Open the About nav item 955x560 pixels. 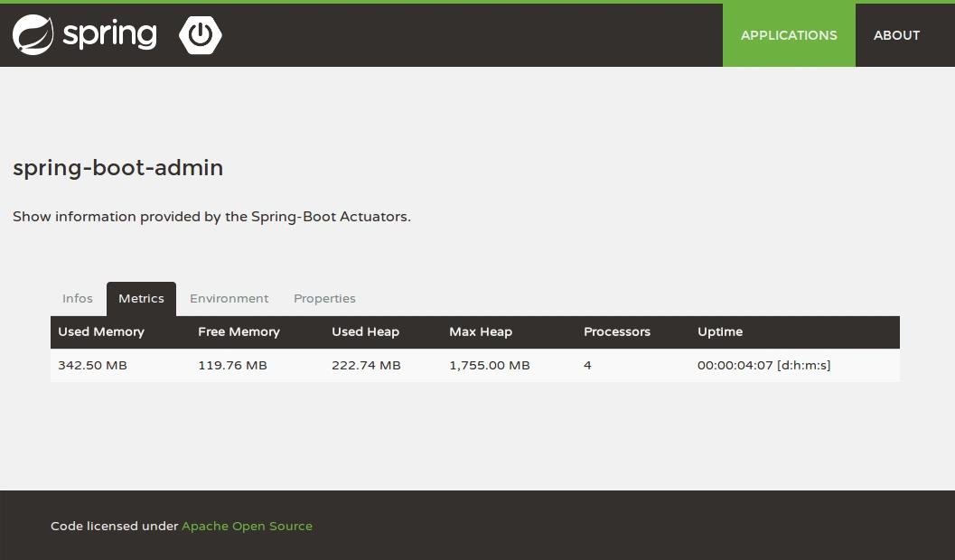click(896, 35)
